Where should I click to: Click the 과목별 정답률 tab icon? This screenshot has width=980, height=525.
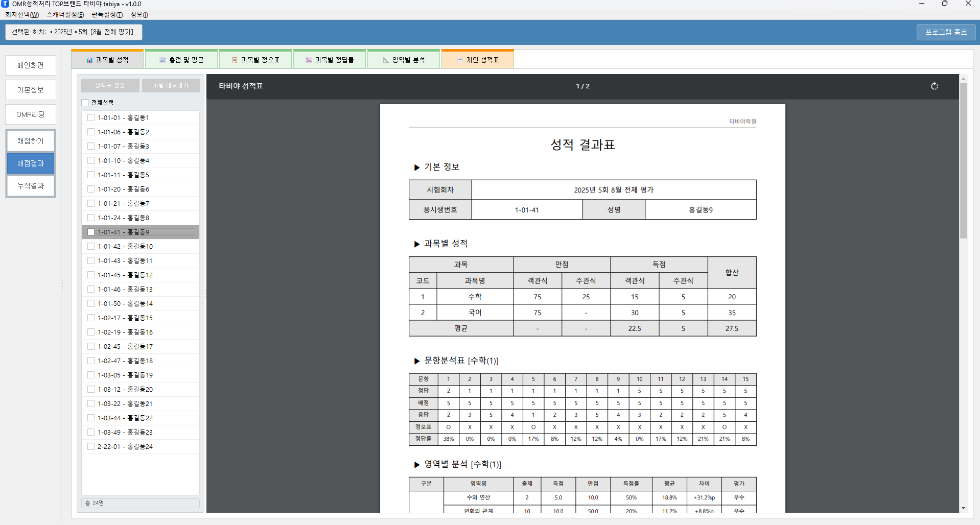pos(309,60)
